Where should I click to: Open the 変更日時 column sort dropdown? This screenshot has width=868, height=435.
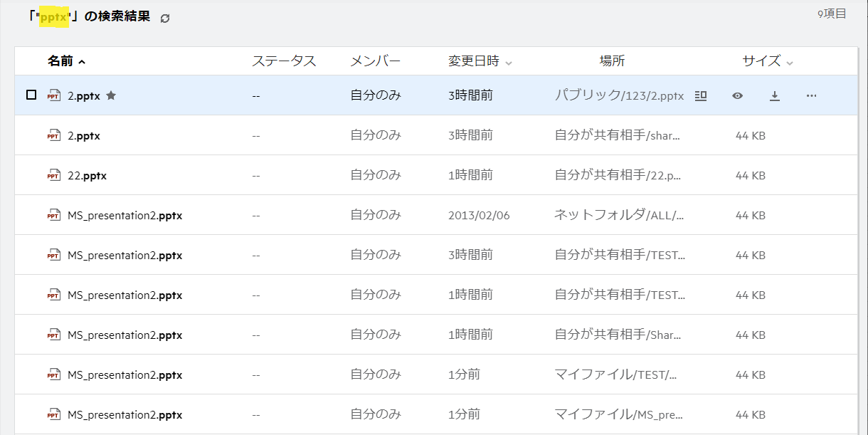click(509, 63)
